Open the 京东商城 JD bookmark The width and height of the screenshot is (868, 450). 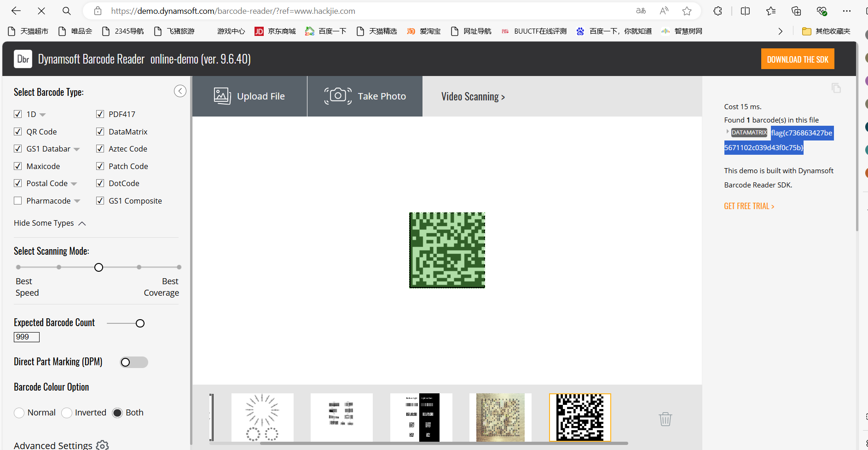(x=275, y=31)
